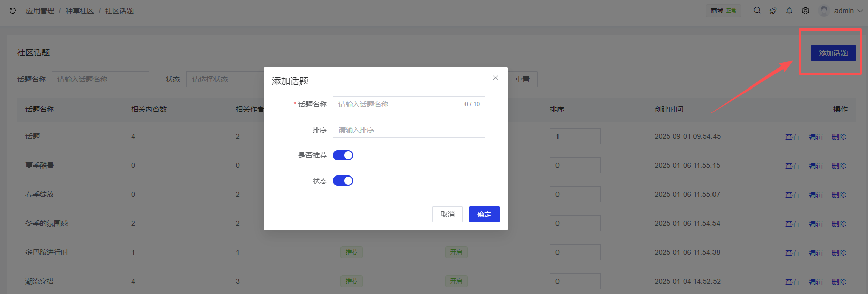868x294 pixels.
Task: Open notifications bell icon
Action: tap(789, 11)
